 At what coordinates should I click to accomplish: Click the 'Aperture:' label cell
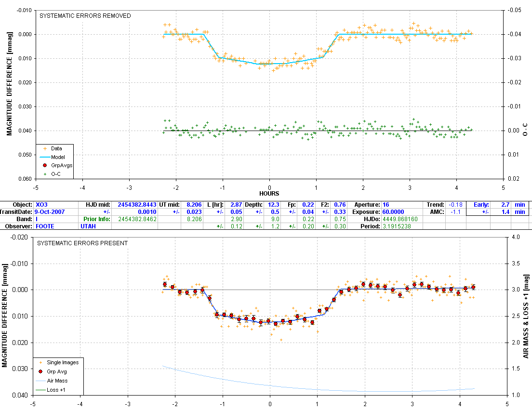pos(367,204)
